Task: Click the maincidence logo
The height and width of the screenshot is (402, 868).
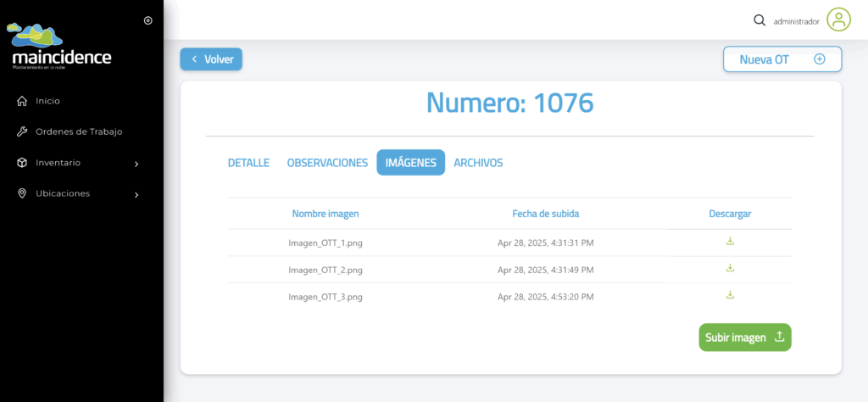Action: (x=61, y=47)
